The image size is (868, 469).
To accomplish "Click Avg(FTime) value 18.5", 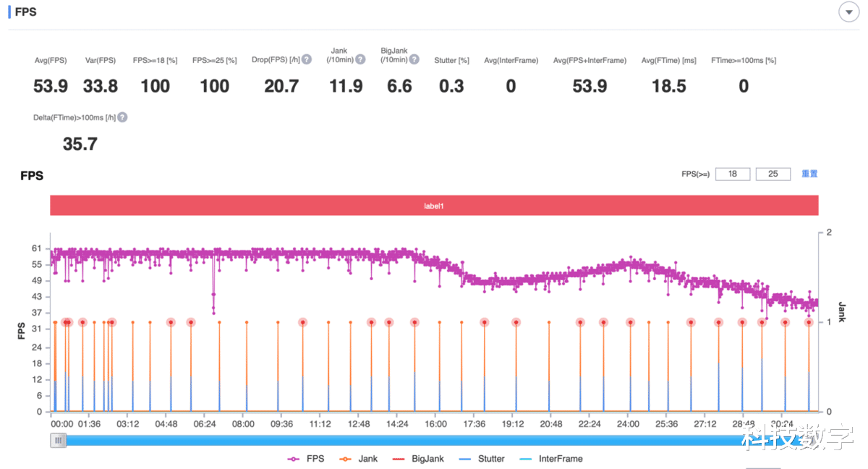I will pos(668,86).
